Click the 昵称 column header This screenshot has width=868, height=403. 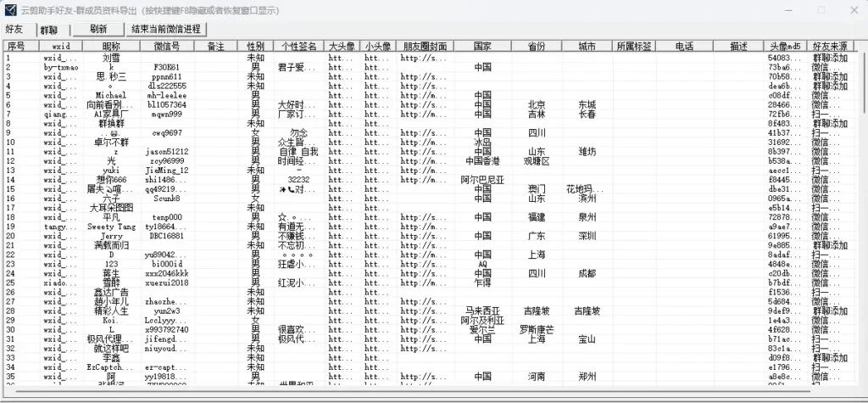pos(111,46)
